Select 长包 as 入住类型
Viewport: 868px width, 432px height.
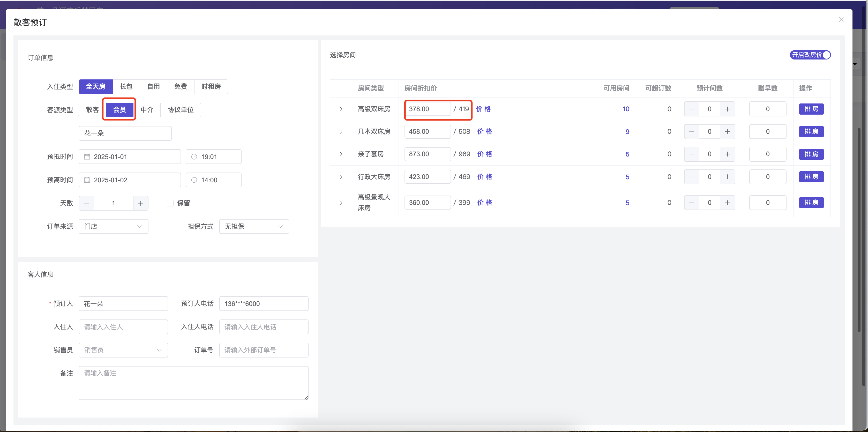(126, 87)
